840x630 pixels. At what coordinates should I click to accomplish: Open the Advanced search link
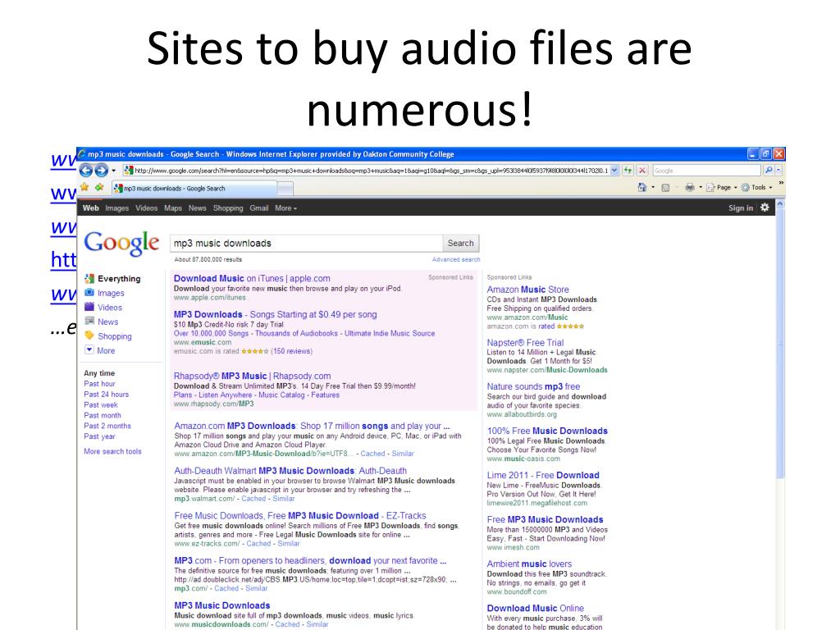(456, 259)
